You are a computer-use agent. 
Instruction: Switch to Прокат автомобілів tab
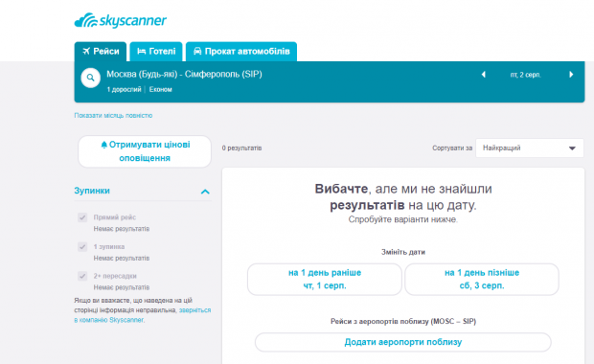[241, 52]
